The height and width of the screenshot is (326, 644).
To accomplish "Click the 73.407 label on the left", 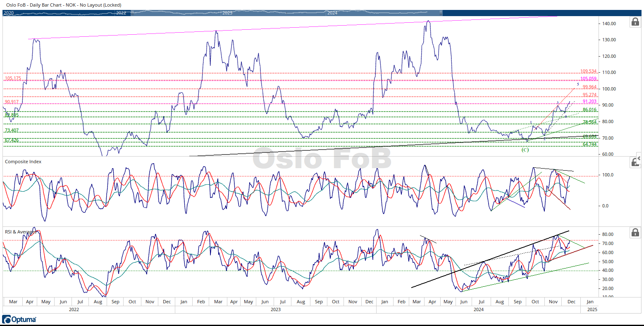I will coord(12,131).
